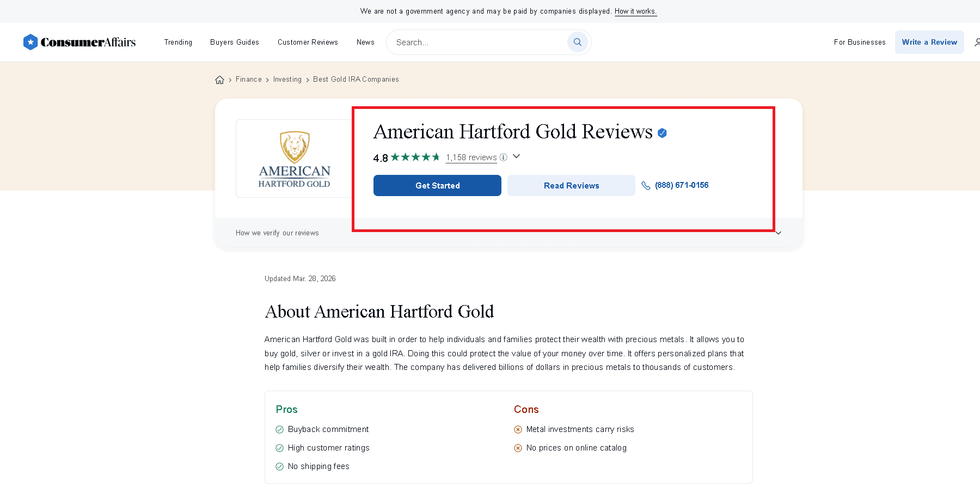The height and width of the screenshot is (487, 980).
Task: Click the reviews info icon
Action: coord(504,157)
